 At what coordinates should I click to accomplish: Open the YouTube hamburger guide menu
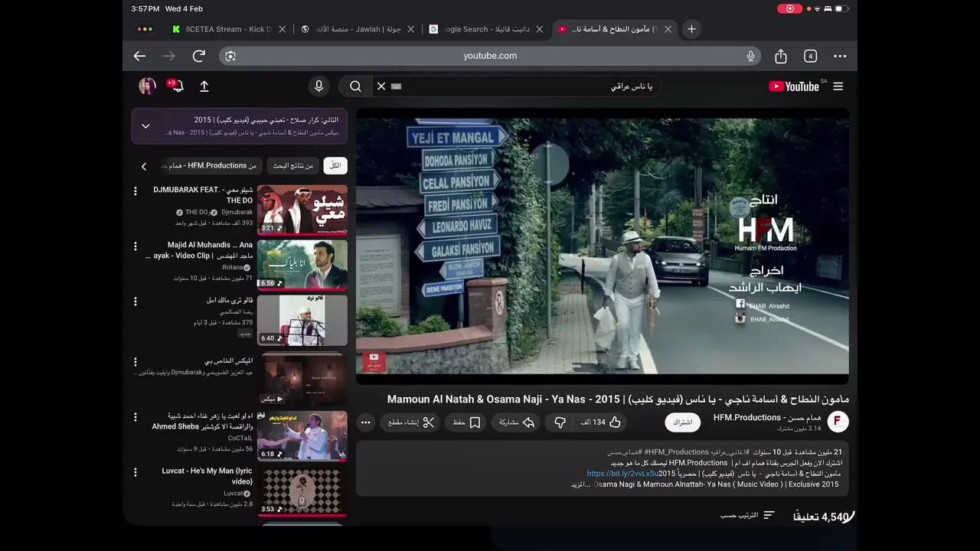coord(838,86)
